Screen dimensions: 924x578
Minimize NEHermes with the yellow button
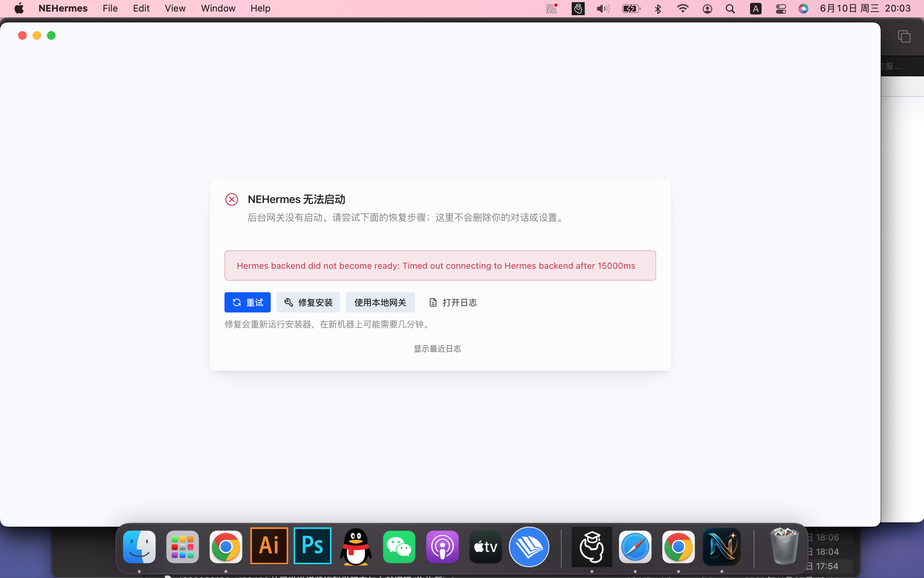[37, 35]
